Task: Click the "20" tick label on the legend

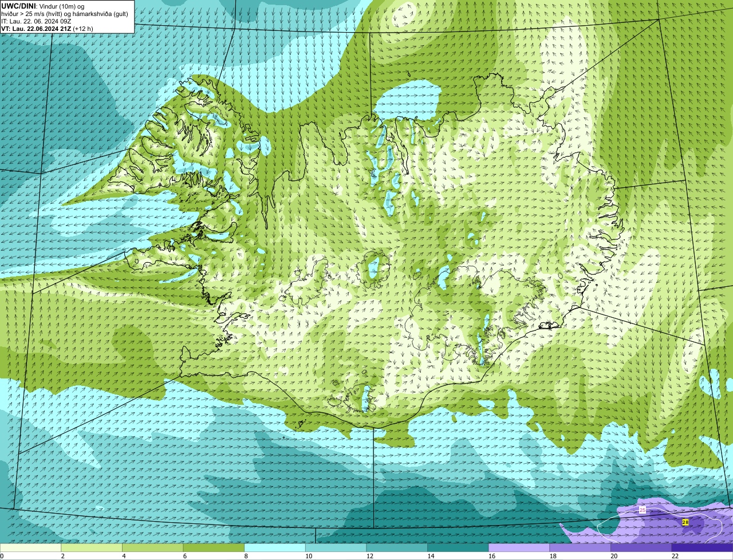Action: [614, 556]
